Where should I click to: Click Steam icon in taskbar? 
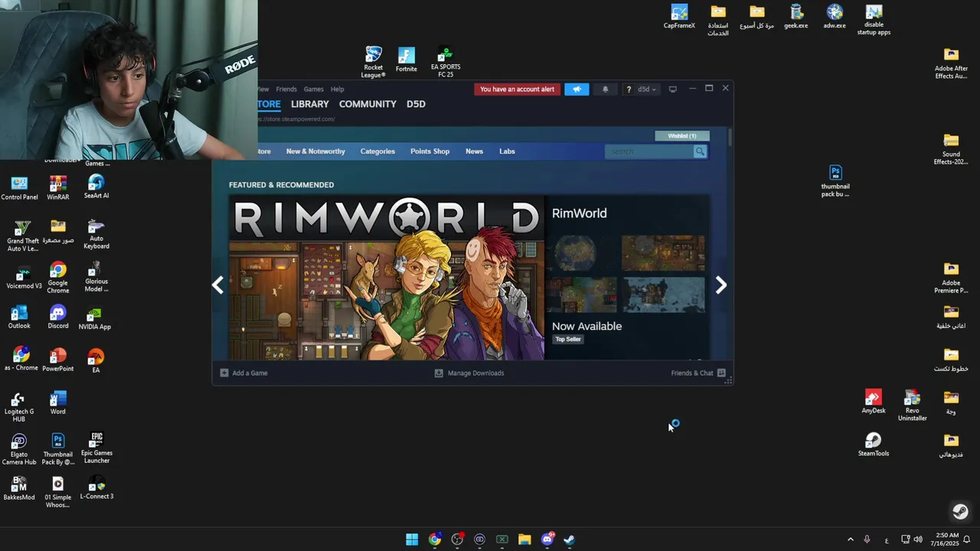point(570,540)
